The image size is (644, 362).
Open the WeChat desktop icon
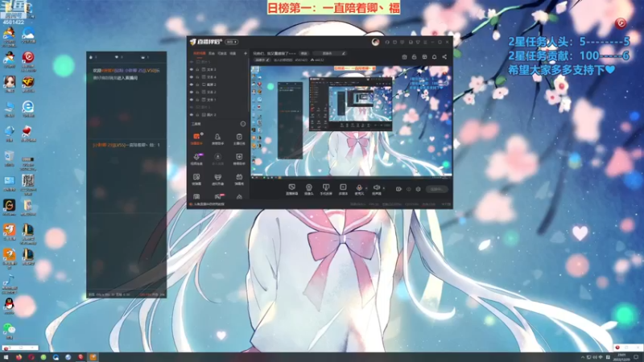click(x=9, y=331)
